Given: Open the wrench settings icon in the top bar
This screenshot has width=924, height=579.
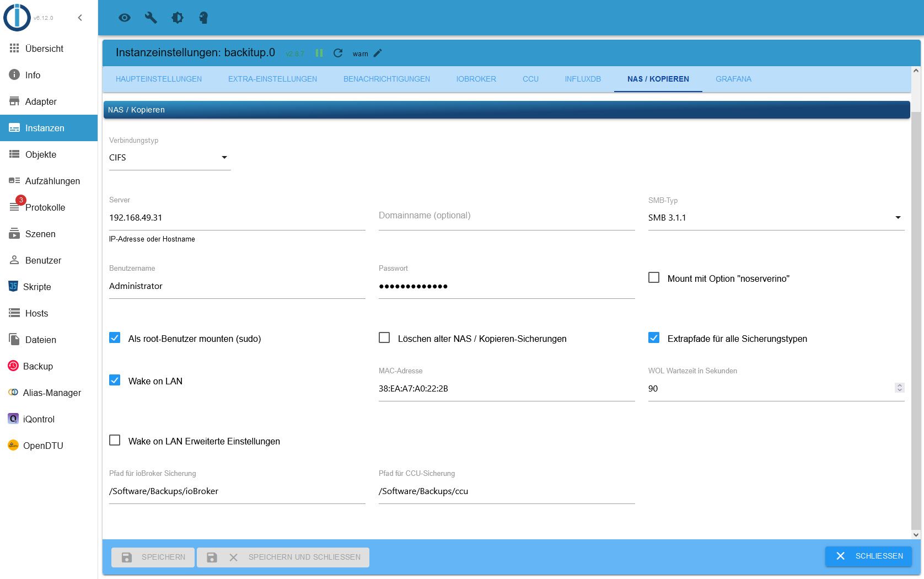Looking at the screenshot, I should 151,18.
